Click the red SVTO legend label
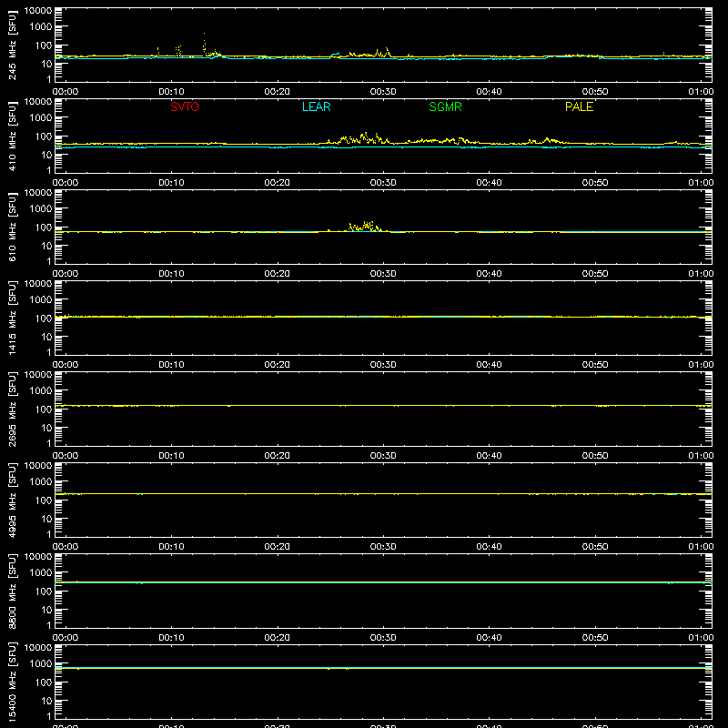728x728 pixels. [x=185, y=106]
